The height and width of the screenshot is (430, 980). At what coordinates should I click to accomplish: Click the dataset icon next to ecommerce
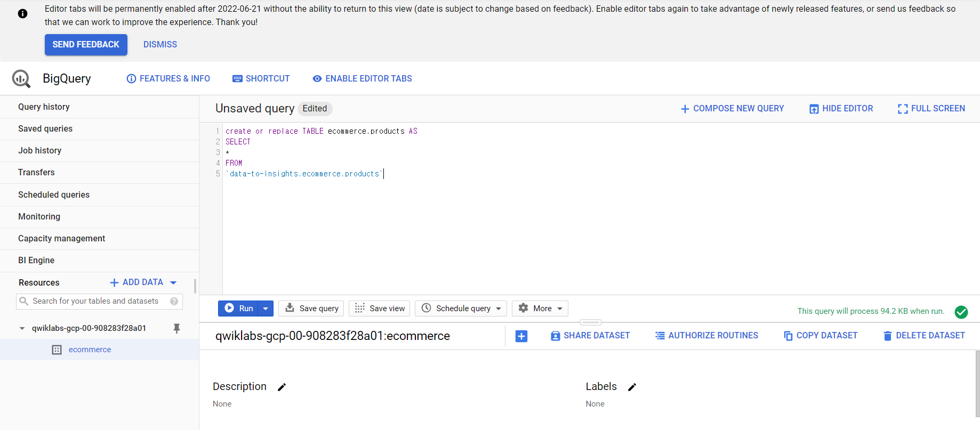[x=57, y=350]
